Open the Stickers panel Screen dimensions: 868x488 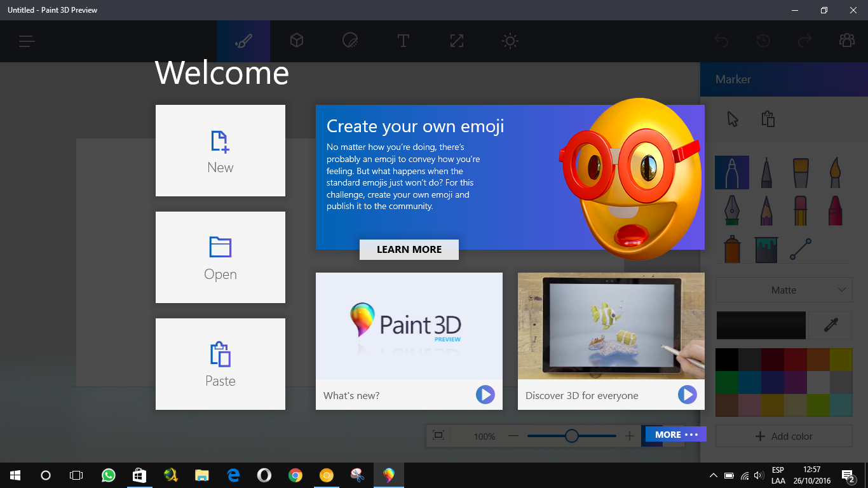pyautogui.click(x=349, y=41)
